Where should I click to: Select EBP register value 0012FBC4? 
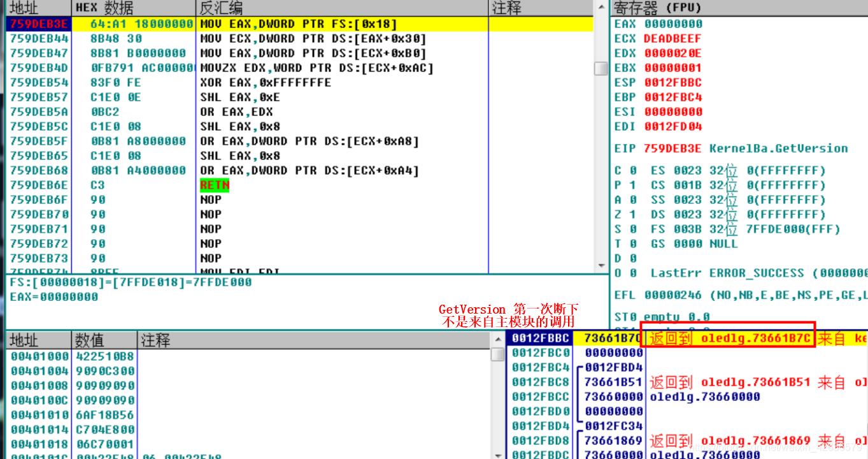[673, 98]
